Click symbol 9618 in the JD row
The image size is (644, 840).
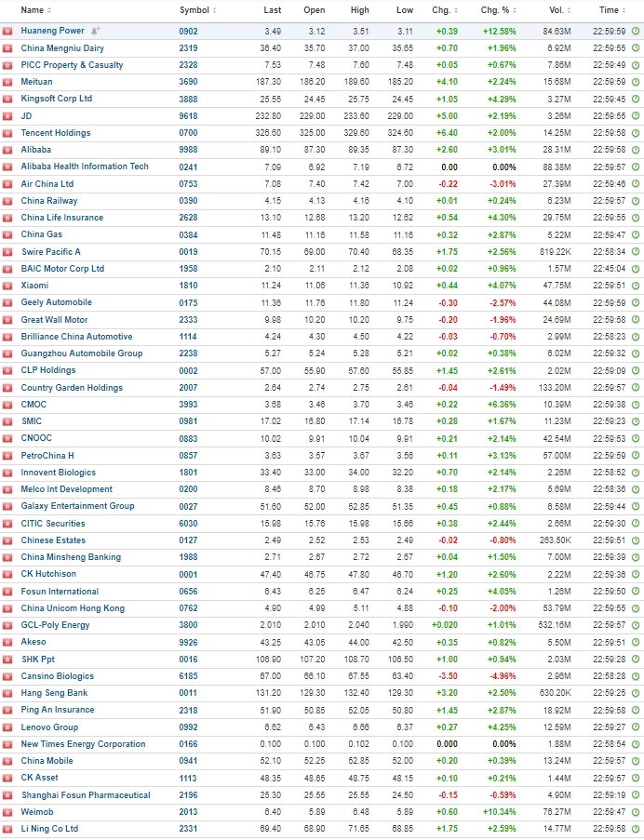pos(188,115)
